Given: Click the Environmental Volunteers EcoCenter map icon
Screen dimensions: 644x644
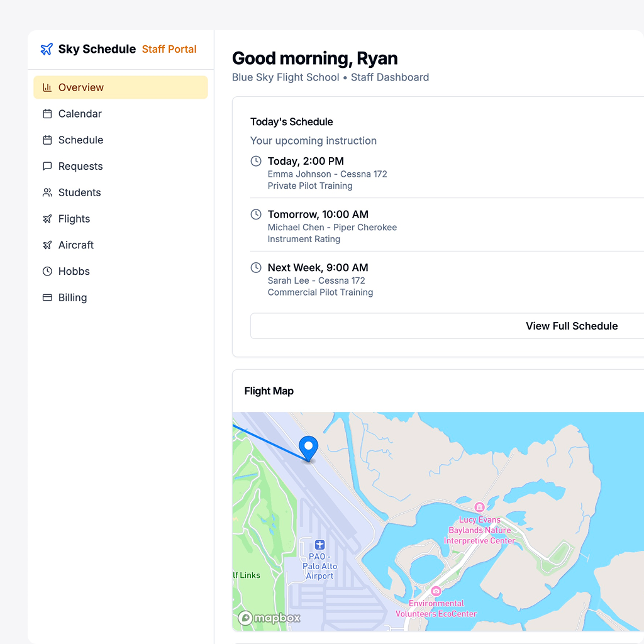Looking at the screenshot, I should tap(436, 591).
